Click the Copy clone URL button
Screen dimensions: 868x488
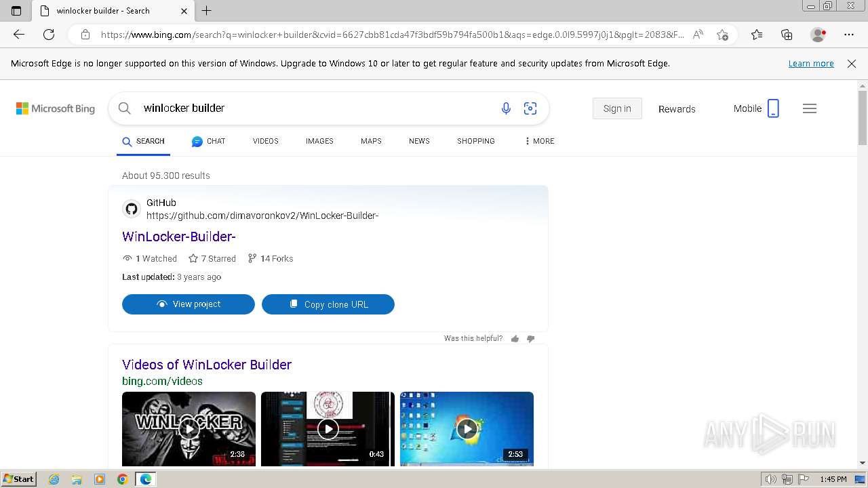pos(328,304)
